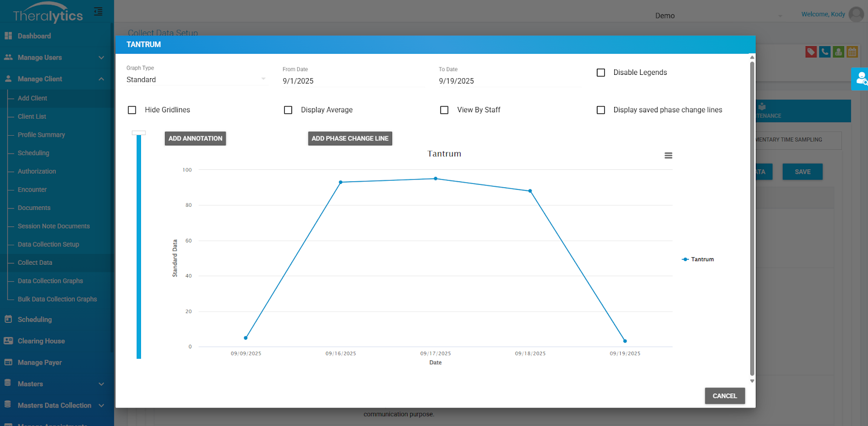Viewport: 868px width, 426px height.
Task: Click the ADD ANNOTATION button
Action: (195, 138)
